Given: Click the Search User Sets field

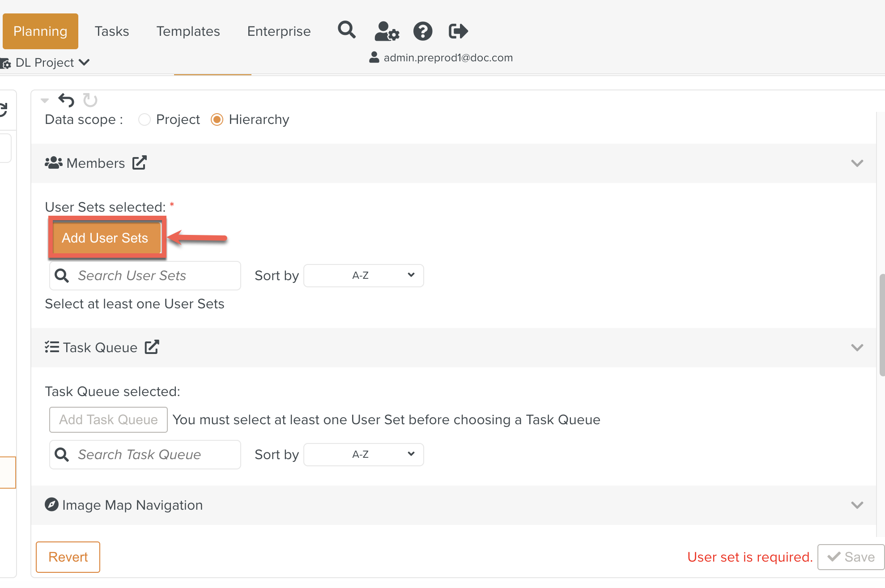Looking at the screenshot, I should [x=152, y=276].
